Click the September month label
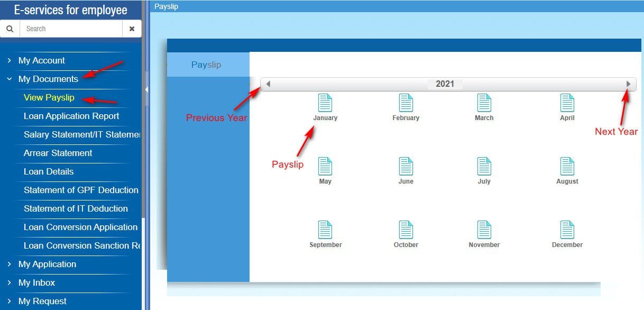 [326, 245]
